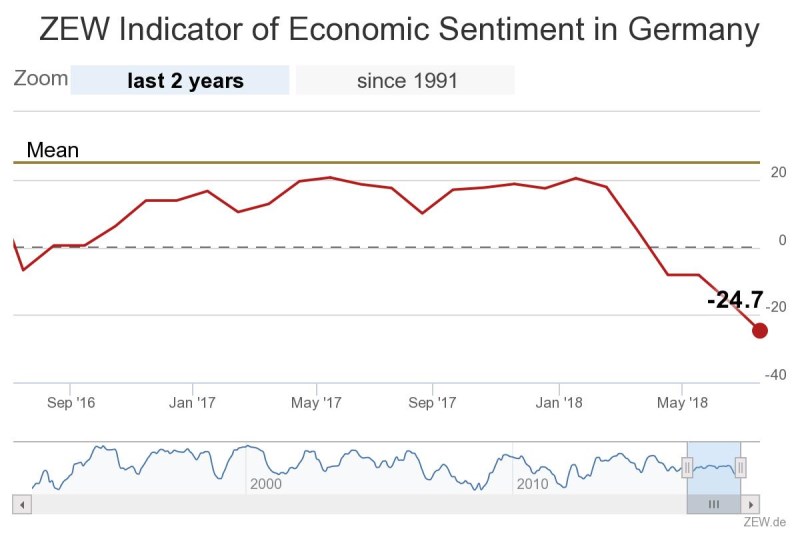Image resolution: width=800 pixels, height=533 pixels.
Task: Click the Jan '18 x-axis label
Action: pyautogui.click(x=559, y=403)
